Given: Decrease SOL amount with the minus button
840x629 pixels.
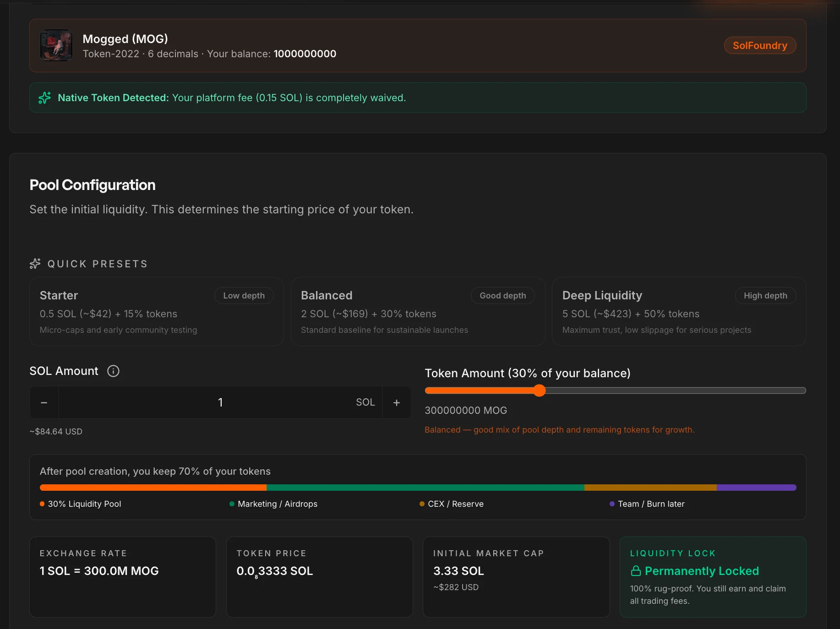Looking at the screenshot, I should [x=44, y=402].
